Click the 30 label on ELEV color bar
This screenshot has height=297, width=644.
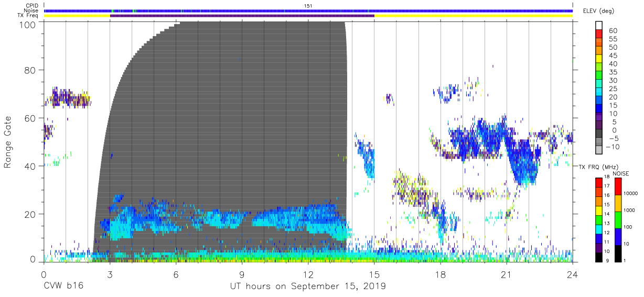point(613,81)
